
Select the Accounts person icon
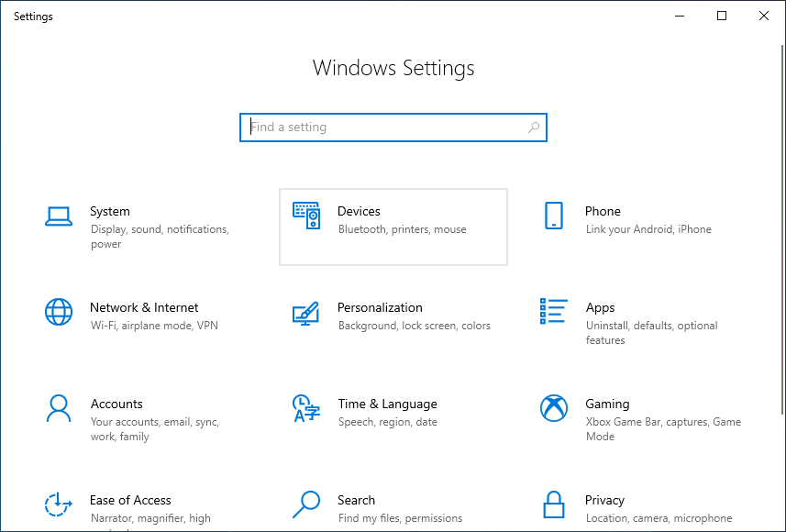(x=59, y=408)
